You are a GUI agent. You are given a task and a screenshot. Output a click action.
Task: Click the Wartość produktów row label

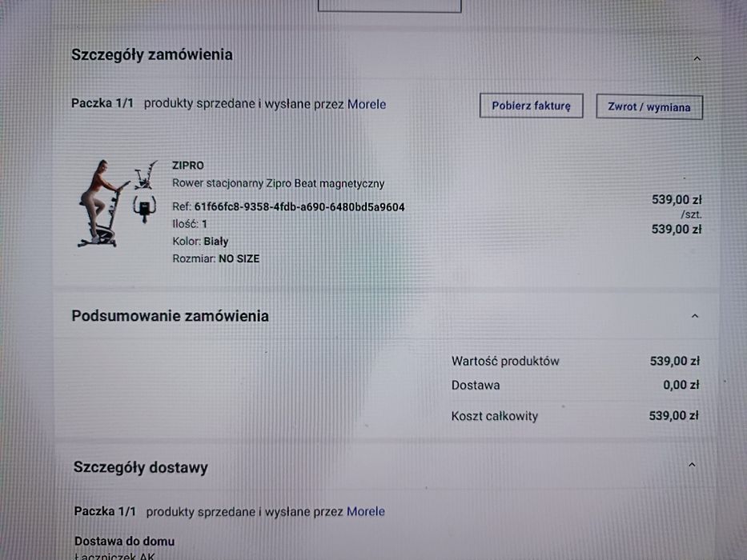505,361
